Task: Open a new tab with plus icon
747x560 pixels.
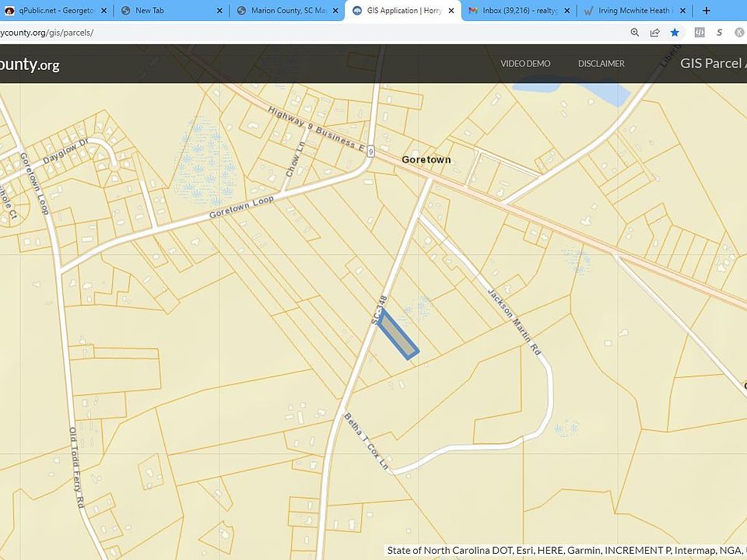Action: pos(707,10)
